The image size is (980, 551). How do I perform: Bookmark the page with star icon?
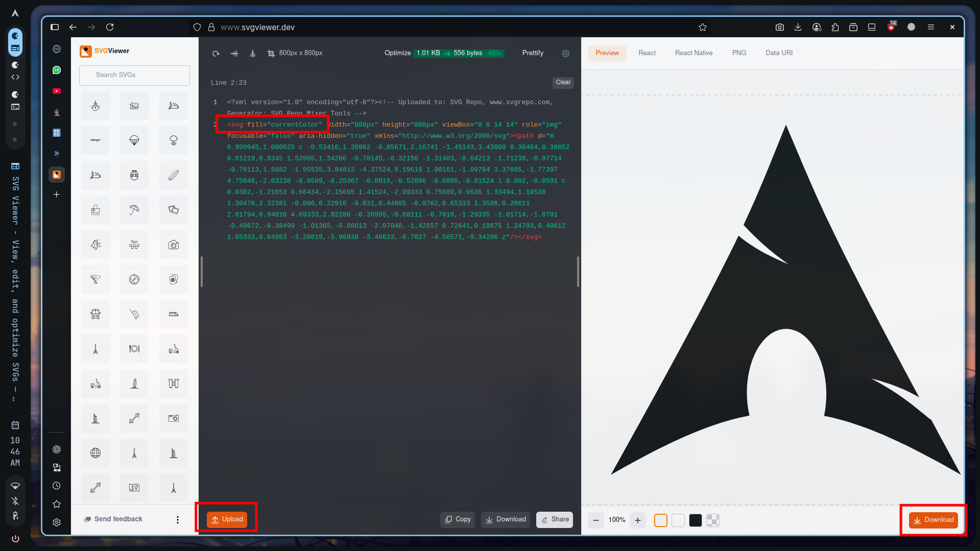(x=703, y=28)
